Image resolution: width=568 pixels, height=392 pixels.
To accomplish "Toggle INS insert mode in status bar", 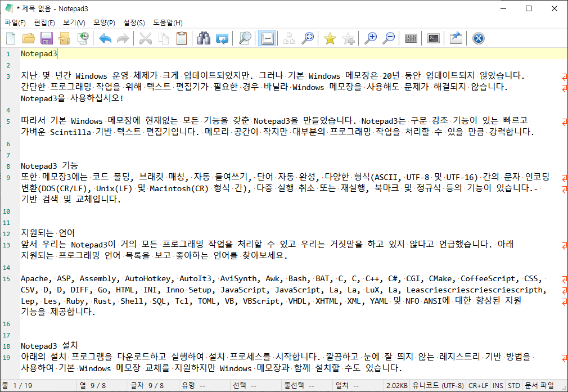I will pyautogui.click(x=498, y=385).
